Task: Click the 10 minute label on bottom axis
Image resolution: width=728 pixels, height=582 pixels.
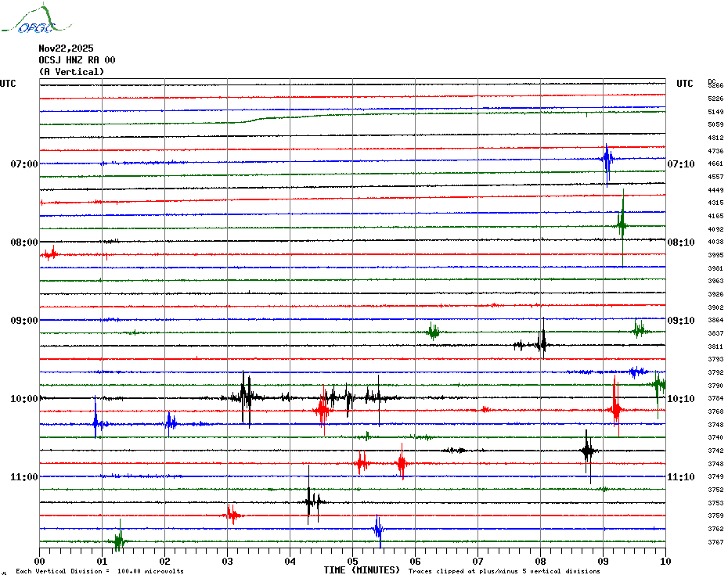Action: point(665,562)
